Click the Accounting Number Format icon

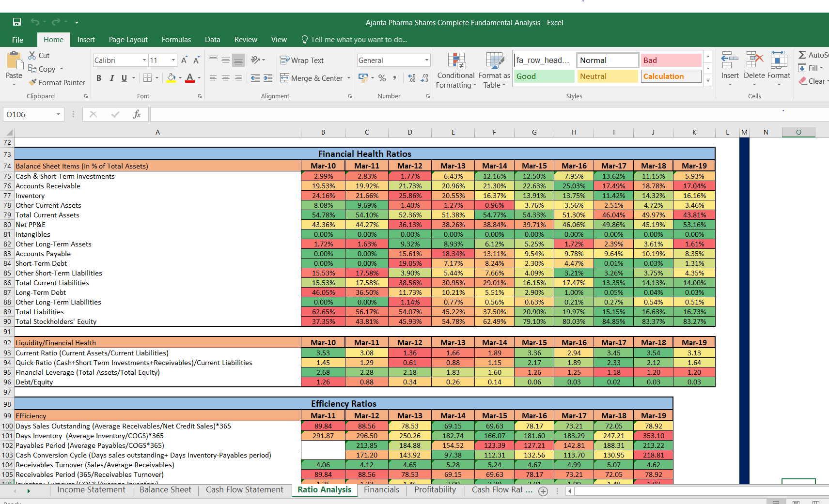[363, 78]
